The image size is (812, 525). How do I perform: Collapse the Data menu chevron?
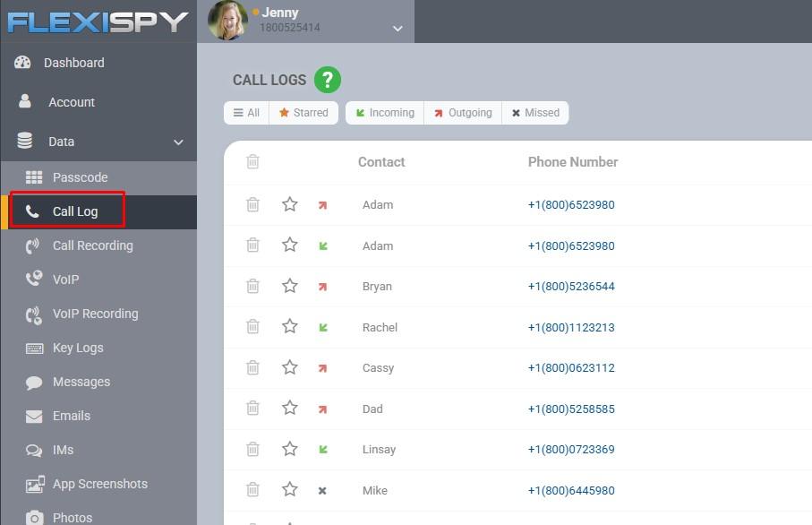pyautogui.click(x=178, y=142)
